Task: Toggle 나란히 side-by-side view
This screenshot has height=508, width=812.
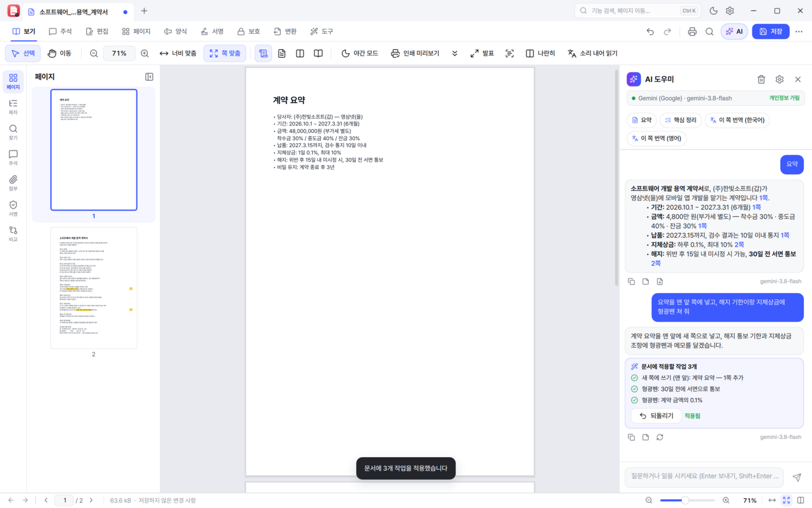Action: pos(540,53)
